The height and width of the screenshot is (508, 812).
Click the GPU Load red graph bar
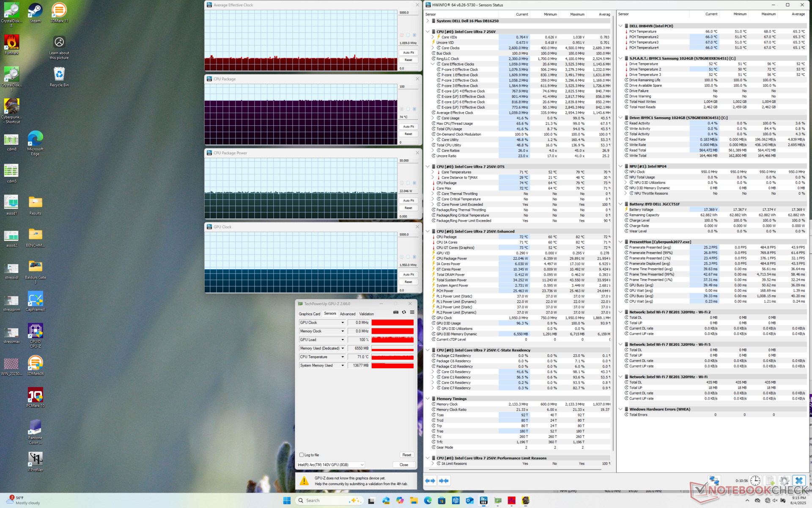[392, 340]
